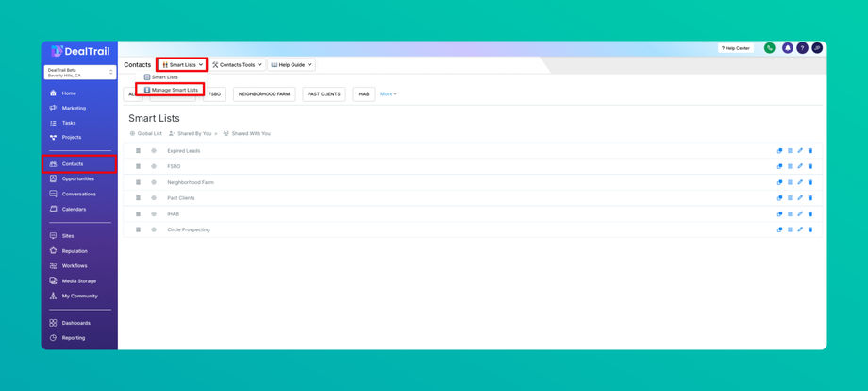Expand the More smart list tabs dropdown
Image resolution: width=868 pixels, height=391 pixels.
[x=388, y=94]
